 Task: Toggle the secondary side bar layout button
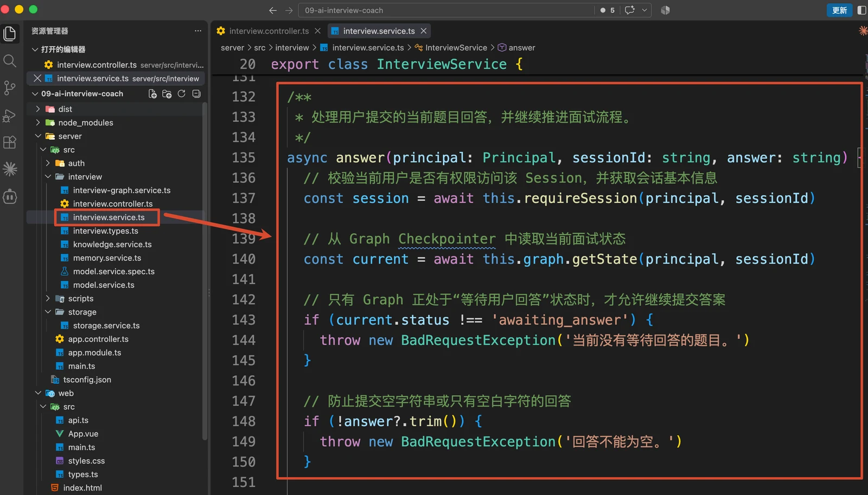861,10
